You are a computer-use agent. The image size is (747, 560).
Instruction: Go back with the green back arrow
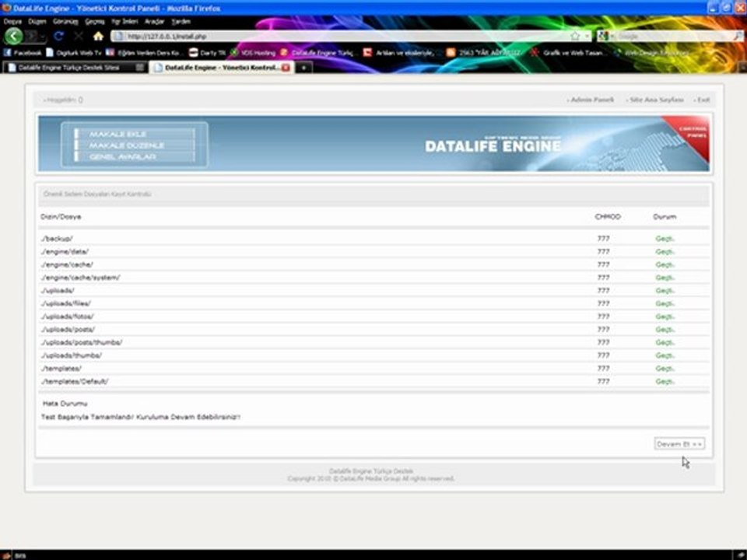click(14, 37)
